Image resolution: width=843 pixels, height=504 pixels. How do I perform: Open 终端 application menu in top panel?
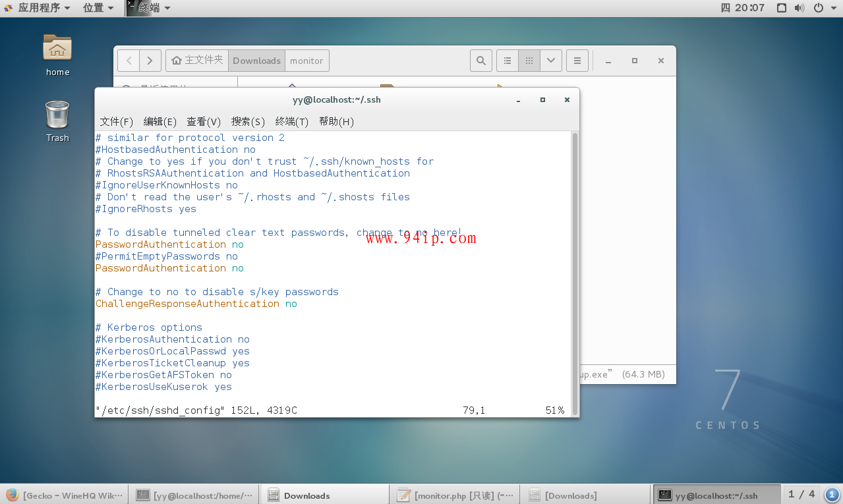(149, 8)
